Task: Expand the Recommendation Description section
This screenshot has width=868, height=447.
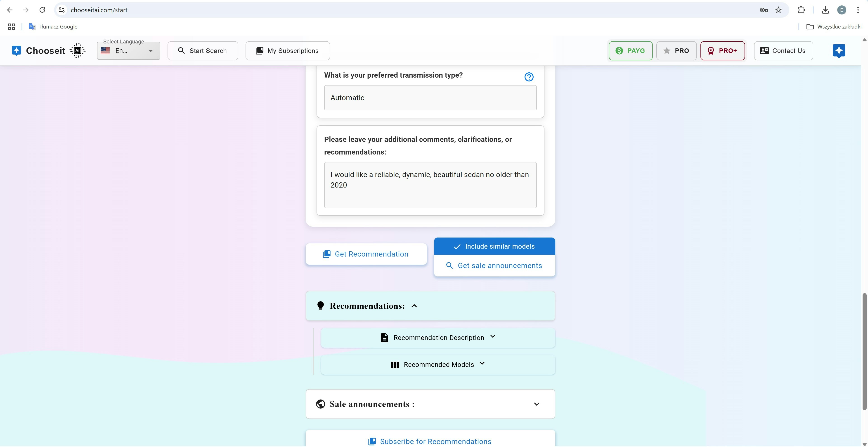Action: (x=438, y=338)
